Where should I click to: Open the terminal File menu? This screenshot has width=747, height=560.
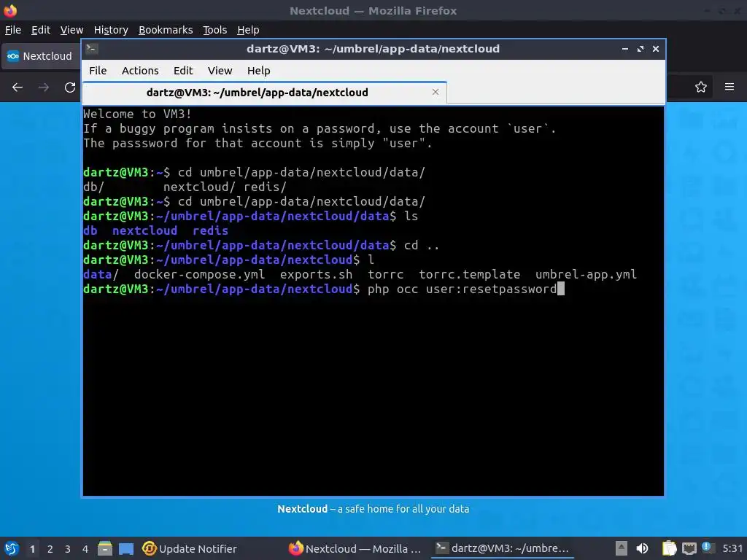click(x=98, y=71)
